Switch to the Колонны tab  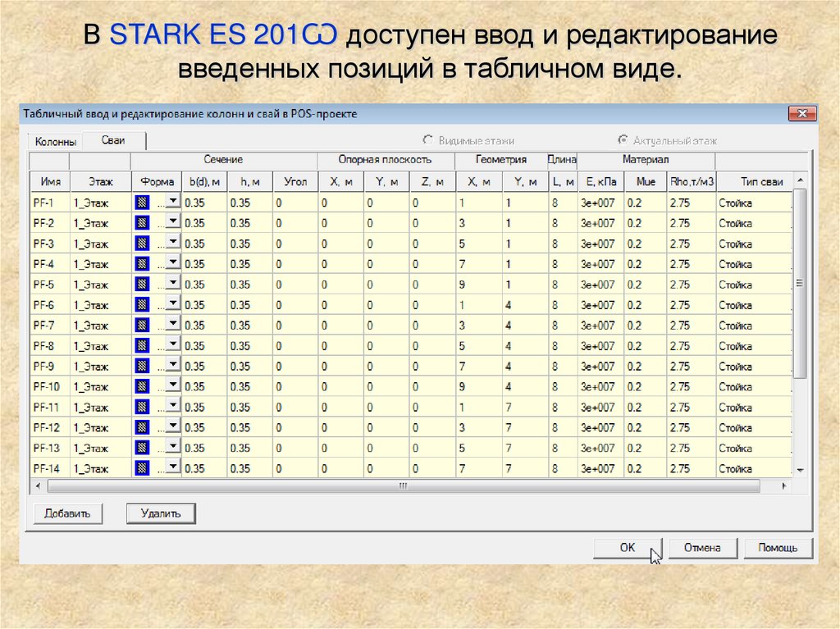tap(55, 142)
